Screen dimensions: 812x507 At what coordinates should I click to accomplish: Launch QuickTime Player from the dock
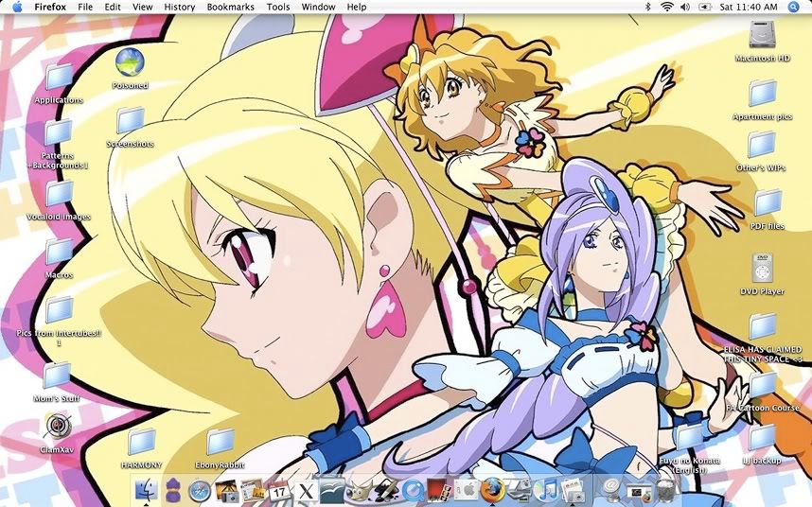click(414, 490)
